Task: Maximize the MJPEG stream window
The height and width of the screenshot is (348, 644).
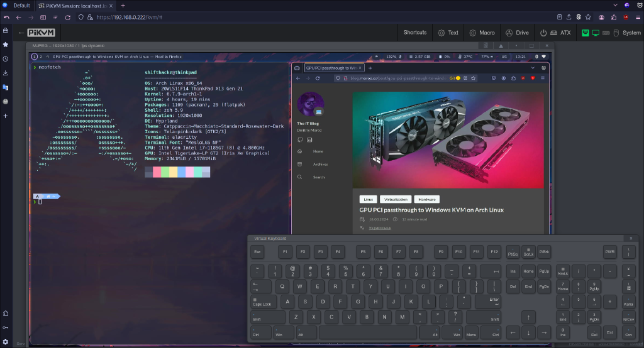Action: [x=531, y=46]
